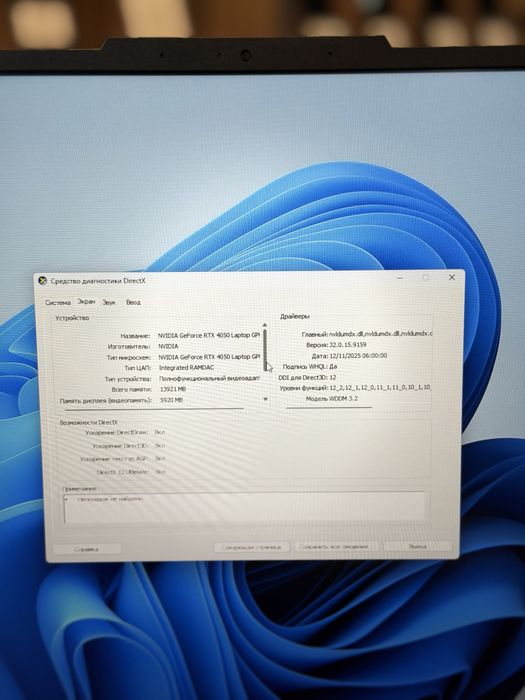Click the driver Версия 32.0.15.9159 value
This screenshot has height=700, width=525.
pyautogui.click(x=348, y=345)
